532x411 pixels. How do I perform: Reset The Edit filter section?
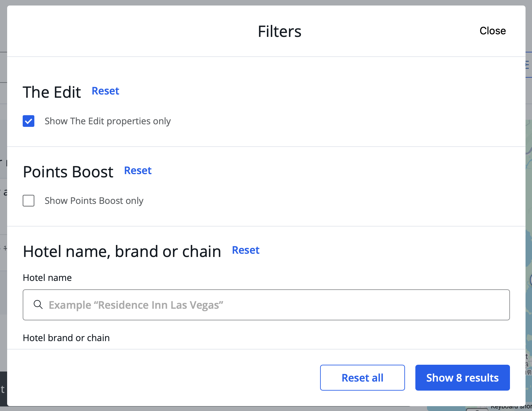[x=105, y=91]
